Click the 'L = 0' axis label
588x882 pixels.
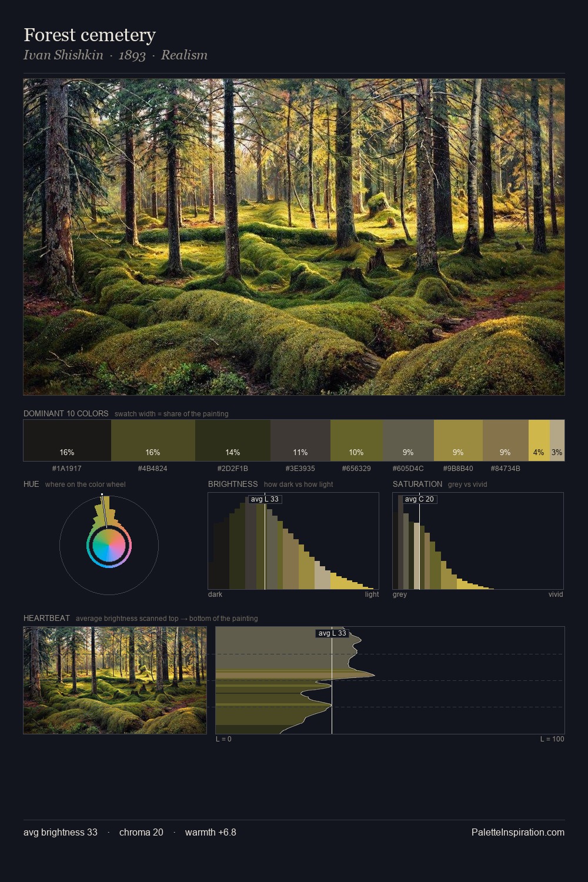[223, 739]
